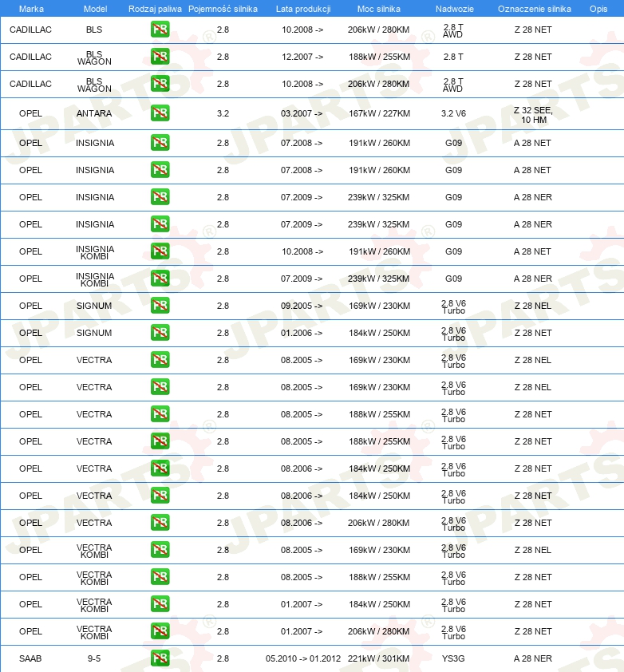Viewport: 624px width, 672px height.
Task: Click the Lata produkcji column header
Action: (x=303, y=9)
